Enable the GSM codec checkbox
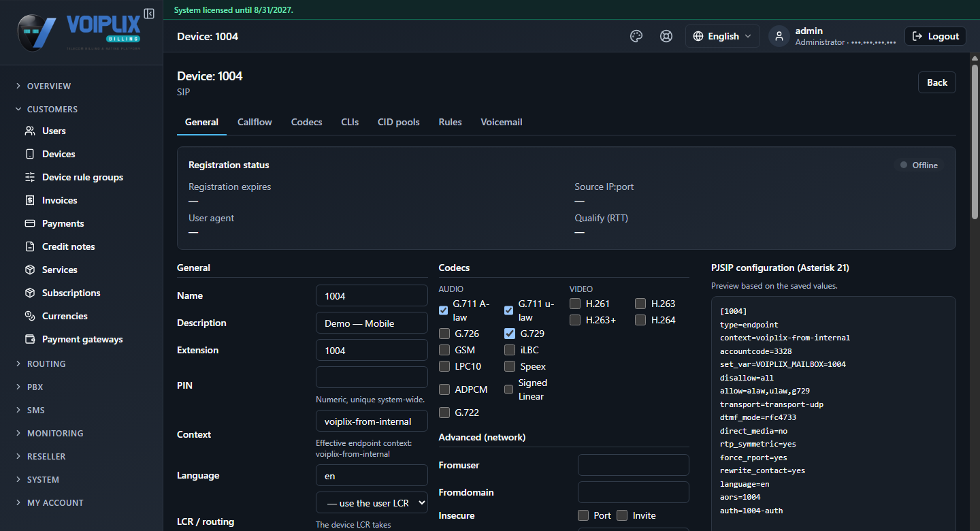Viewport: 980px width, 531px height. 444,350
